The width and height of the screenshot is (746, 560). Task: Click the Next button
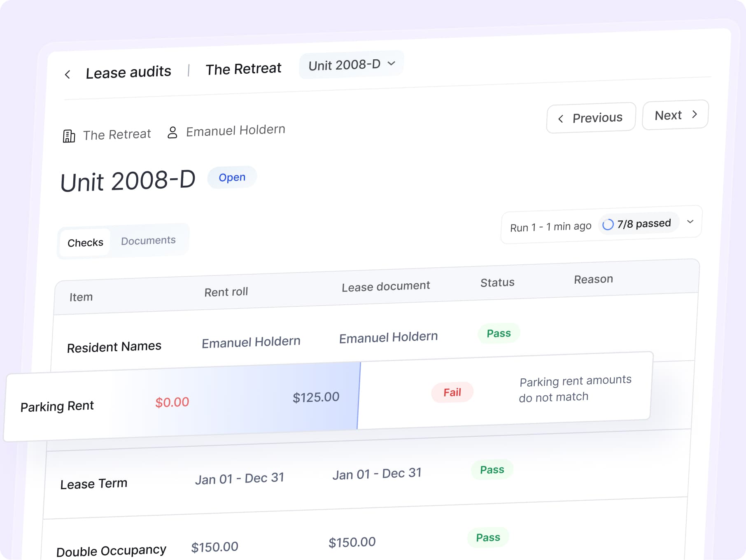pos(675,115)
